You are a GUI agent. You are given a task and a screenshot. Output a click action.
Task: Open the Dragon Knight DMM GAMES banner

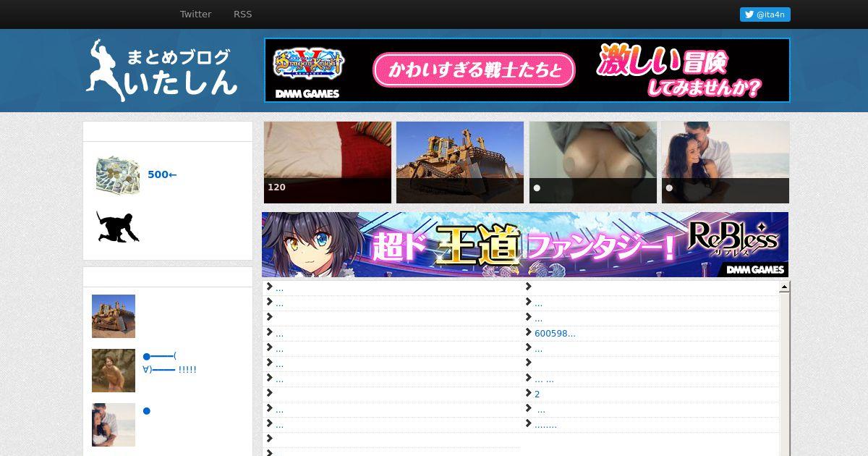click(x=527, y=70)
